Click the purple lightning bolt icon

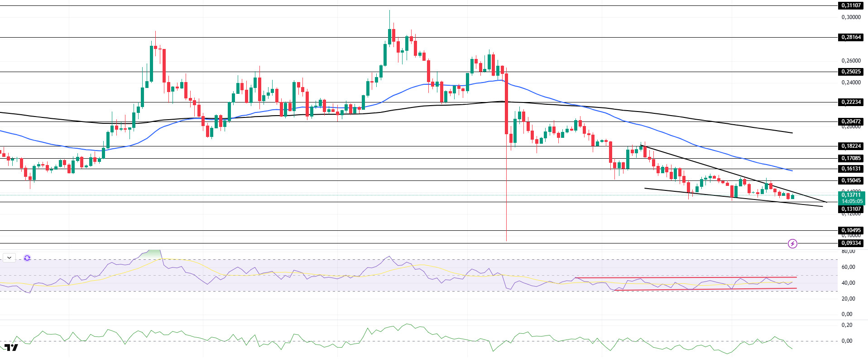click(x=792, y=244)
